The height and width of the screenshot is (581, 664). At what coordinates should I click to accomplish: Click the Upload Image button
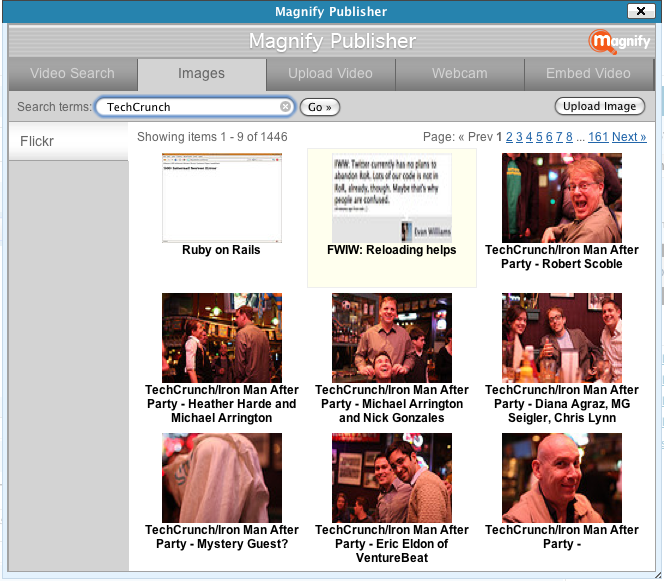[x=599, y=107]
